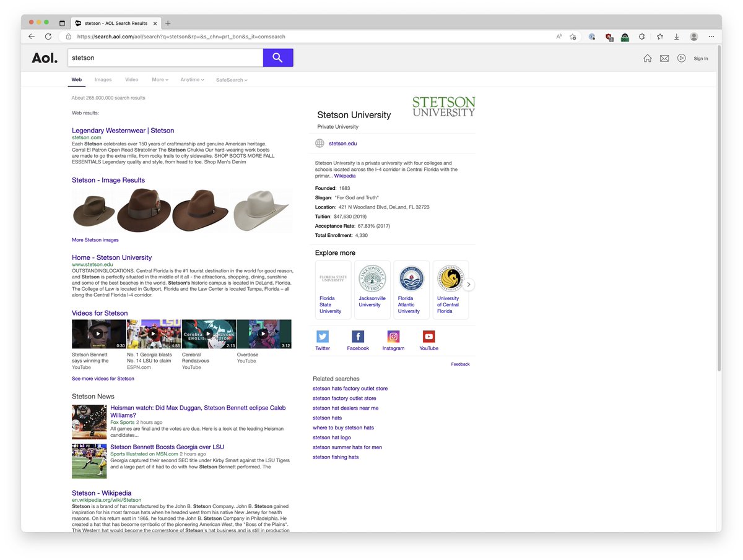Screen dimensions: 743x560
Task: Select 'stetson fishing hats' related search
Action: point(336,457)
